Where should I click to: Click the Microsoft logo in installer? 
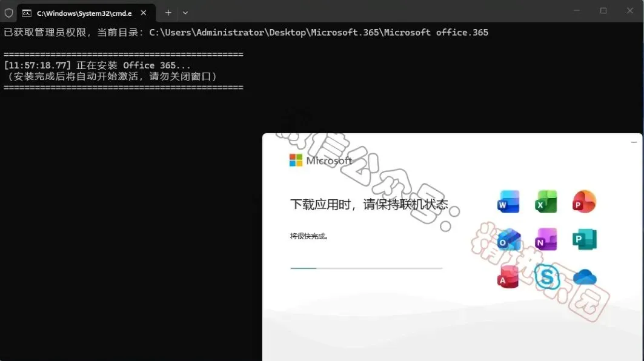pyautogui.click(x=320, y=160)
